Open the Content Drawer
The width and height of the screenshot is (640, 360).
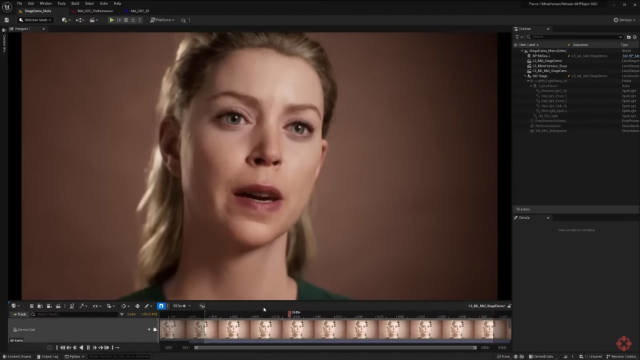click(x=17, y=357)
